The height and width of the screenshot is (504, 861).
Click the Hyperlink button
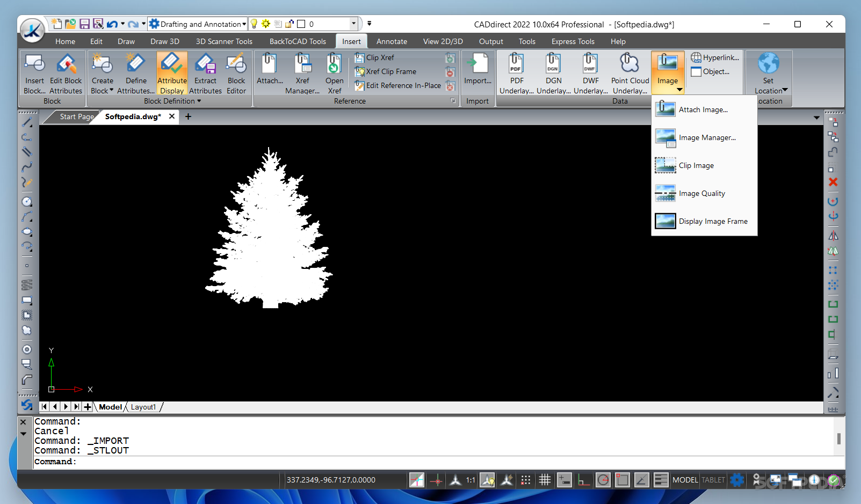715,57
